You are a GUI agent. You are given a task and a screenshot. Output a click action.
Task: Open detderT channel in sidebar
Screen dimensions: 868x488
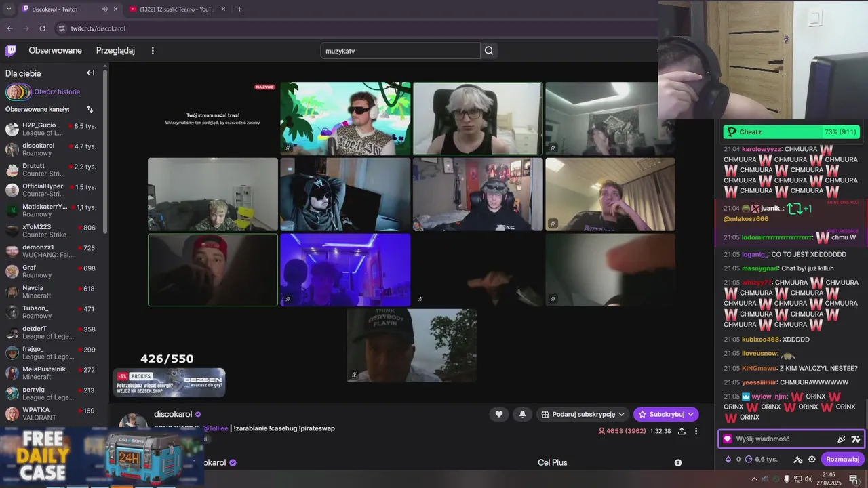click(x=52, y=332)
